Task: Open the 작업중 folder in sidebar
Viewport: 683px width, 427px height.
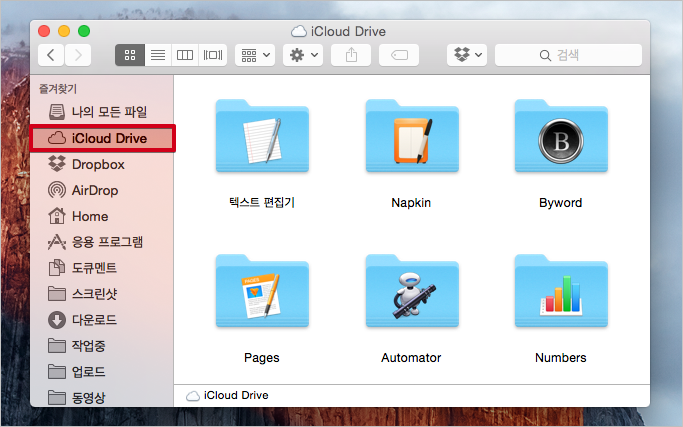Action: pos(102,346)
